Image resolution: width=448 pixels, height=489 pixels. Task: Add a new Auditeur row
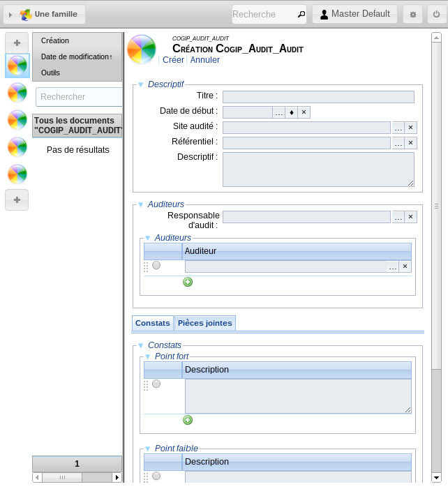(188, 282)
